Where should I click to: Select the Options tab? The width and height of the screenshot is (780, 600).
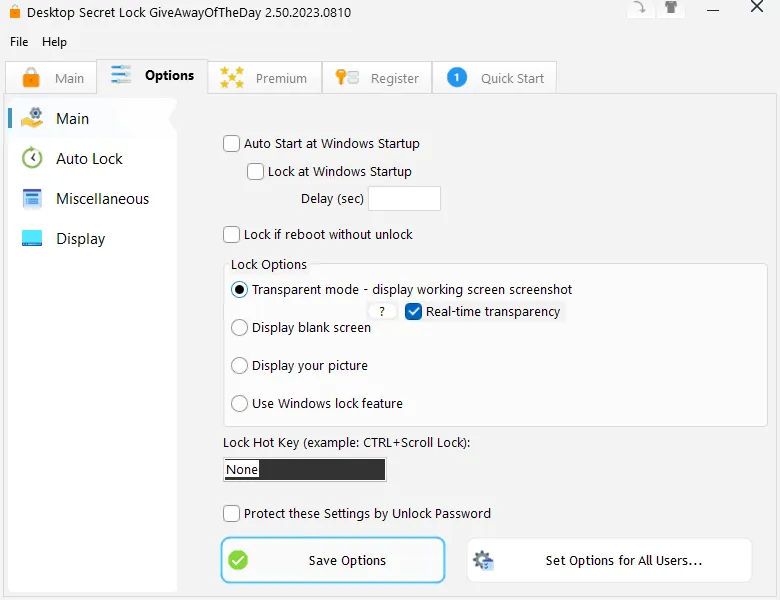(152, 76)
